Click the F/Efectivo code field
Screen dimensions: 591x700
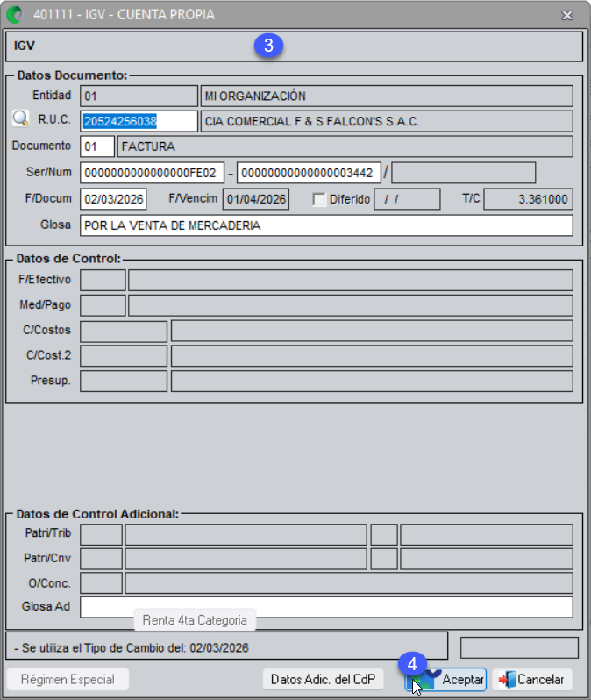103,280
